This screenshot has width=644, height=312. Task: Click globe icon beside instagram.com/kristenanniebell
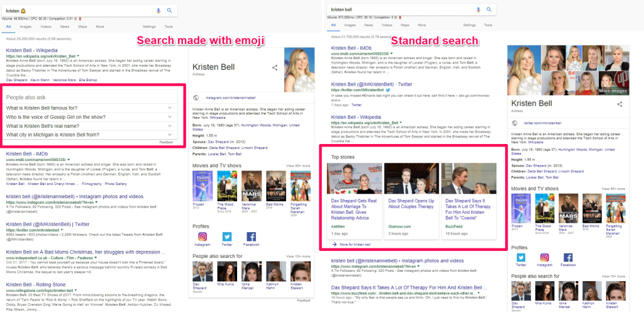pos(196,97)
